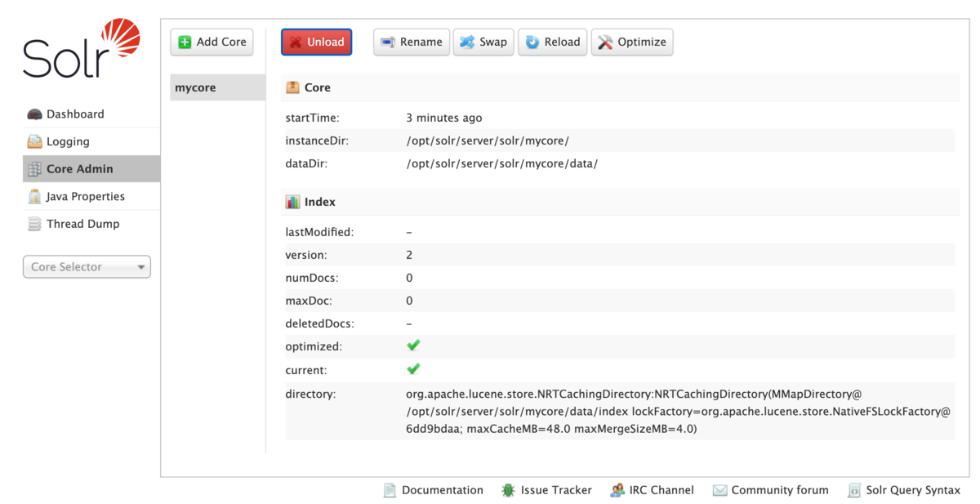Click the lastModified label
The width and height of the screenshot is (980, 504).
coord(319,232)
